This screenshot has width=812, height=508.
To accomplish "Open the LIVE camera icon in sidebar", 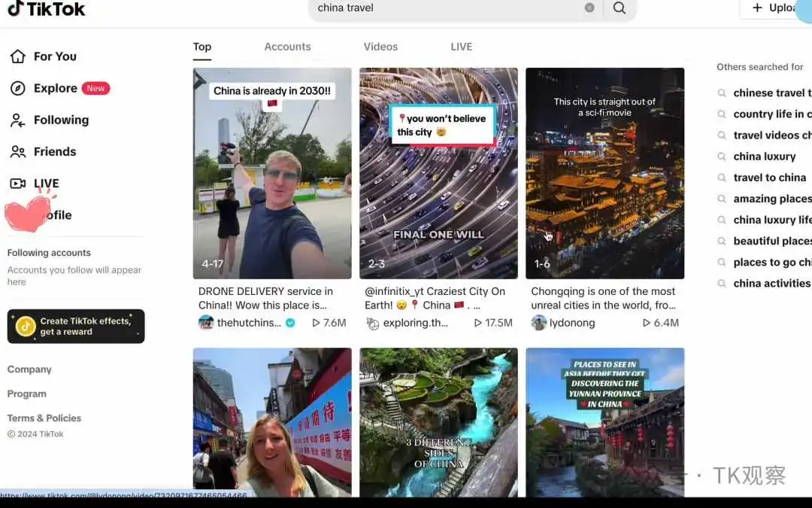I will coord(17,184).
